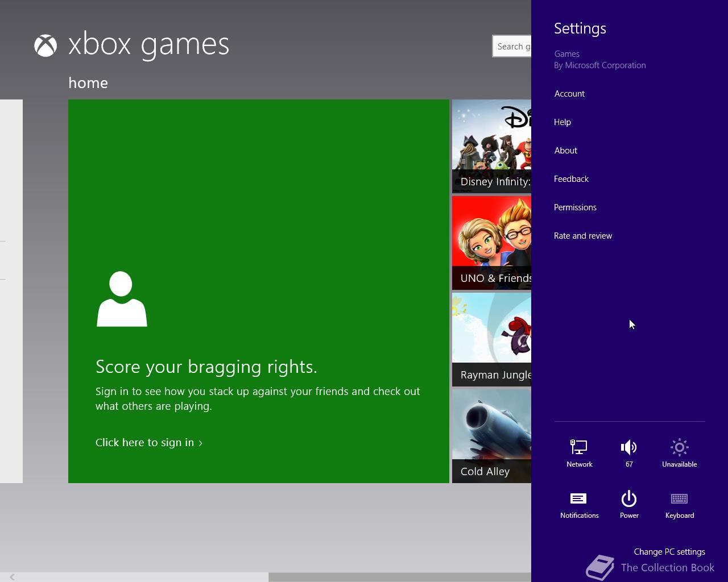Open Help in Settings pane
This screenshot has height=582, width=728.
(562, 122)
